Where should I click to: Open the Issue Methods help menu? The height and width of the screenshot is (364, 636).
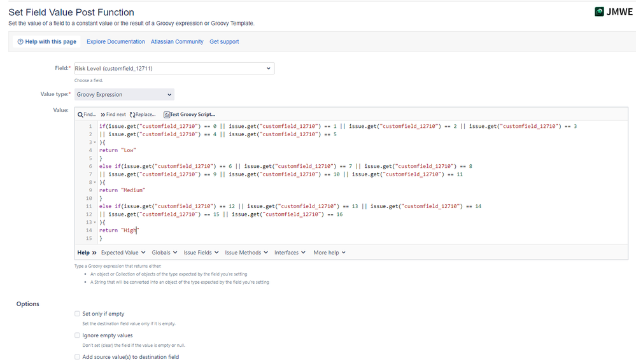tap(246, 253)
